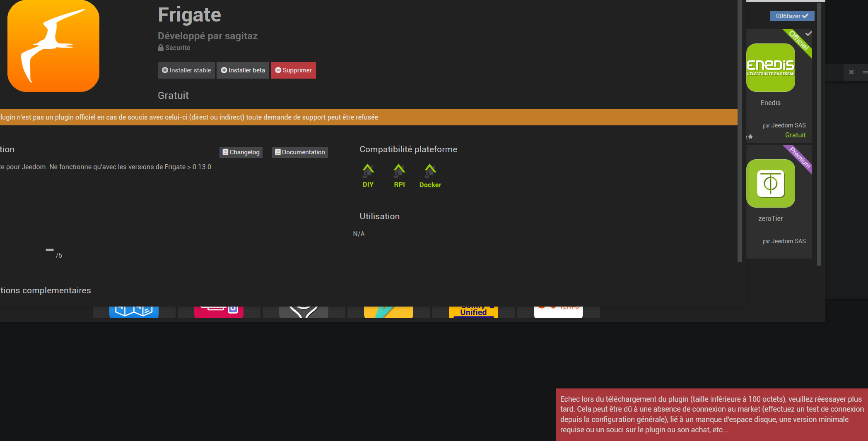Click the Gratuit price of Enedis
The image size is (868, 441).
pos(795,135)
